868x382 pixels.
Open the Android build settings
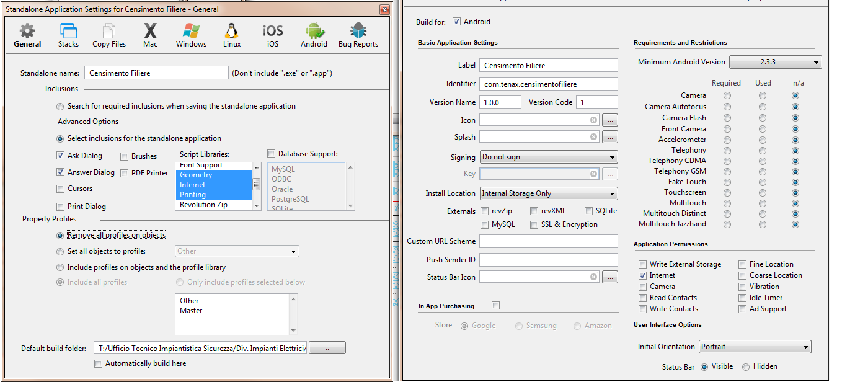pos(314,35)
